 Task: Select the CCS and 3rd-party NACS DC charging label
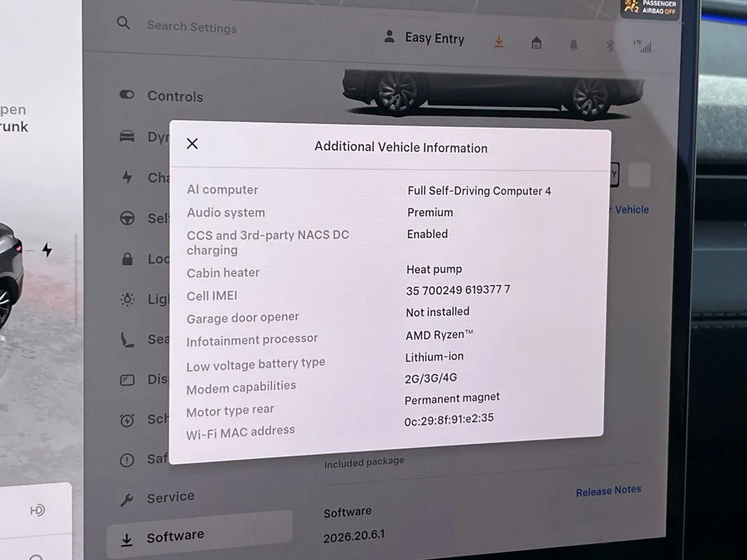tap(268, 242)
